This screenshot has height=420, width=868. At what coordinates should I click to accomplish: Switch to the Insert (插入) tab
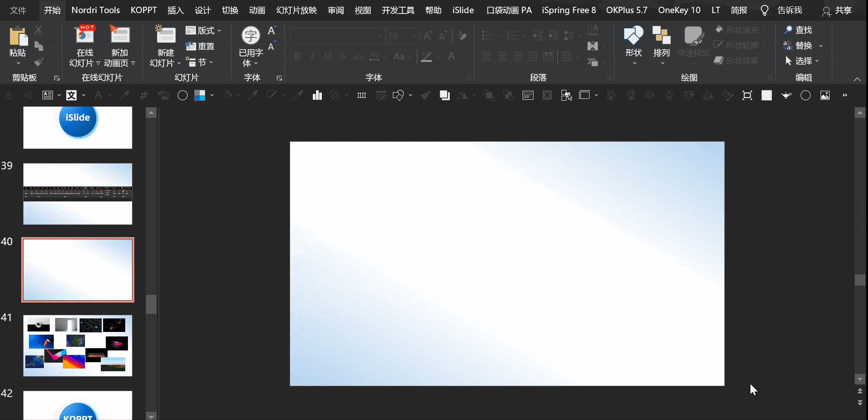click(175, 10)
